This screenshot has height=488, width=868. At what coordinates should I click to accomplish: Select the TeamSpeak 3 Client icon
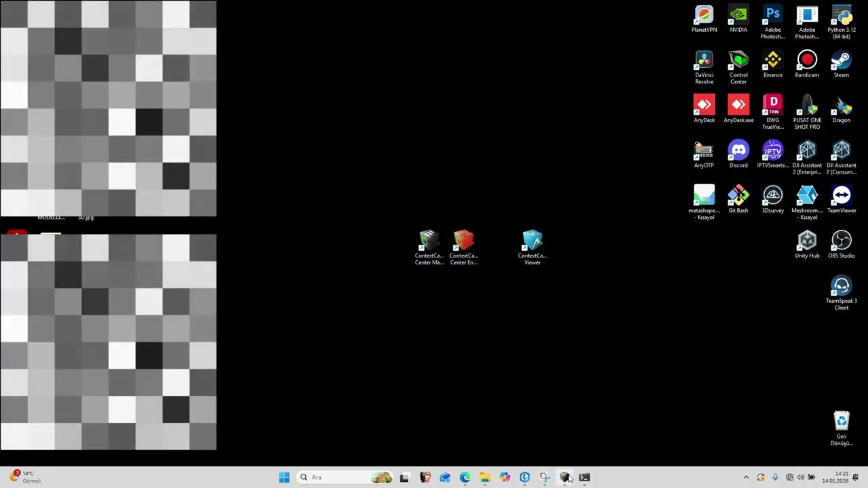[x=842, y=293]
